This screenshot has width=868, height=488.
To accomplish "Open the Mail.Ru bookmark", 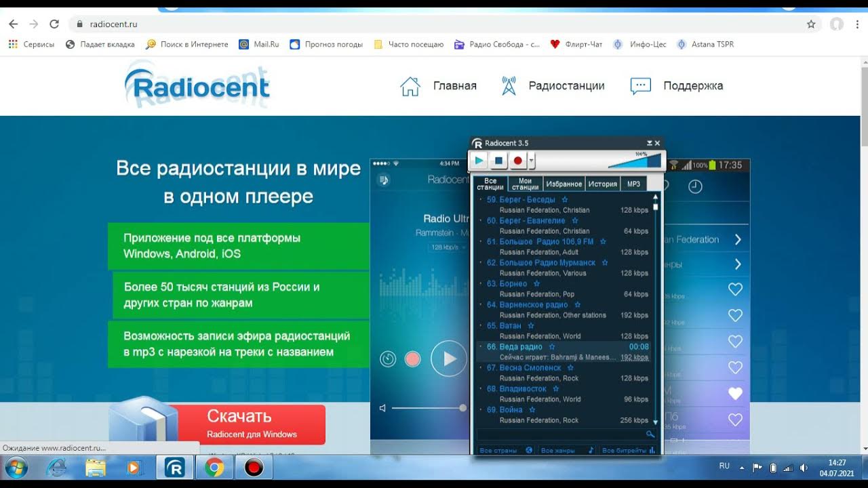I will pos(259,44).
